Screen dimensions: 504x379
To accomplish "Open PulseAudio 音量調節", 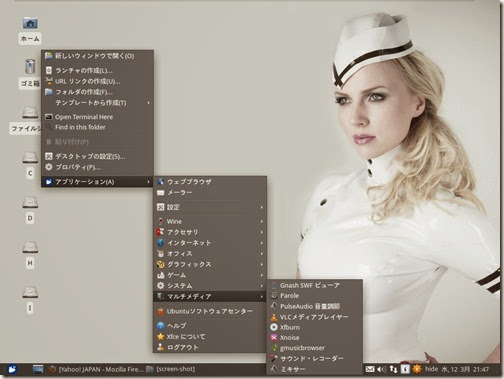I will [315, 306].
